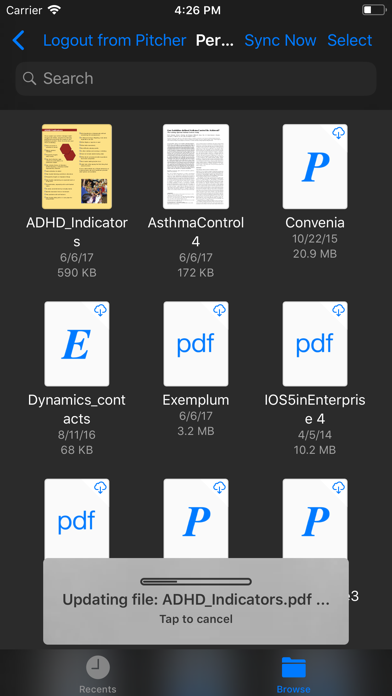Screen dimensions: 392x696
Task: Tap Updating file: ADHD_Indicators.pdf message
Action: click(196, 600)
